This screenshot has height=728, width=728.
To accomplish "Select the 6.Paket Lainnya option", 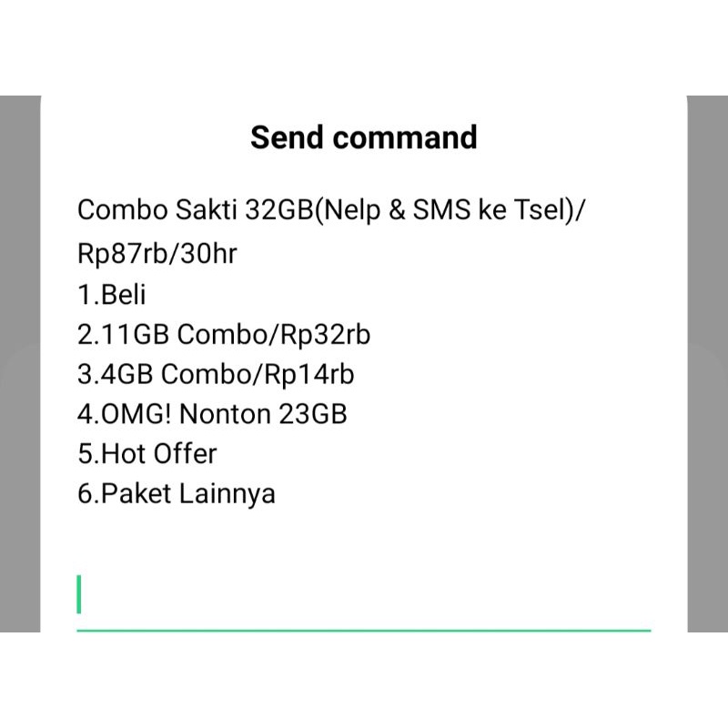I will [x=177, y=493].
